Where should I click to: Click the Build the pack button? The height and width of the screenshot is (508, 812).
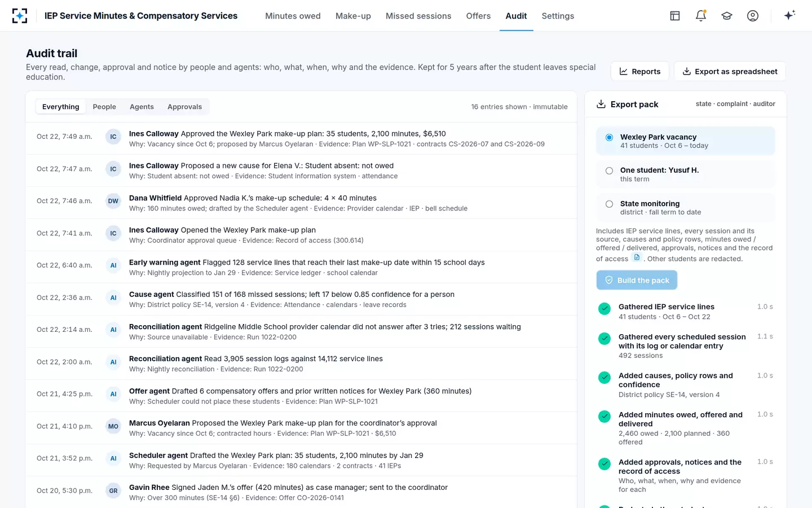coord(637,280)
